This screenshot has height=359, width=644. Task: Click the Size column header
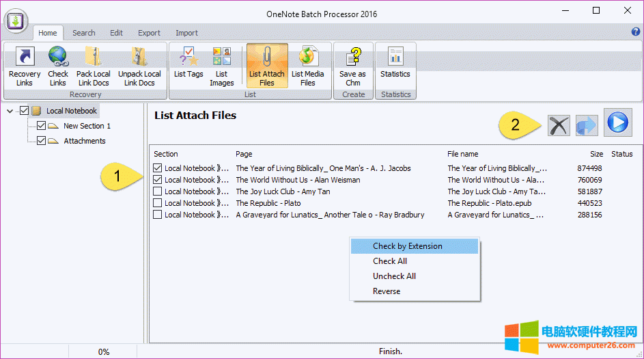click(x=596, y=154)
